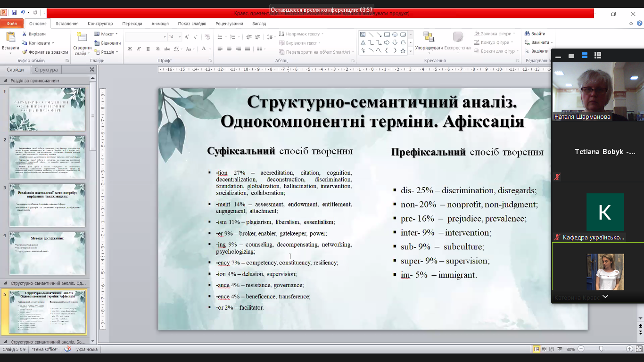644x362 pixels.
Task: Switch to Reading view in status bar
Action: [551, 349]
